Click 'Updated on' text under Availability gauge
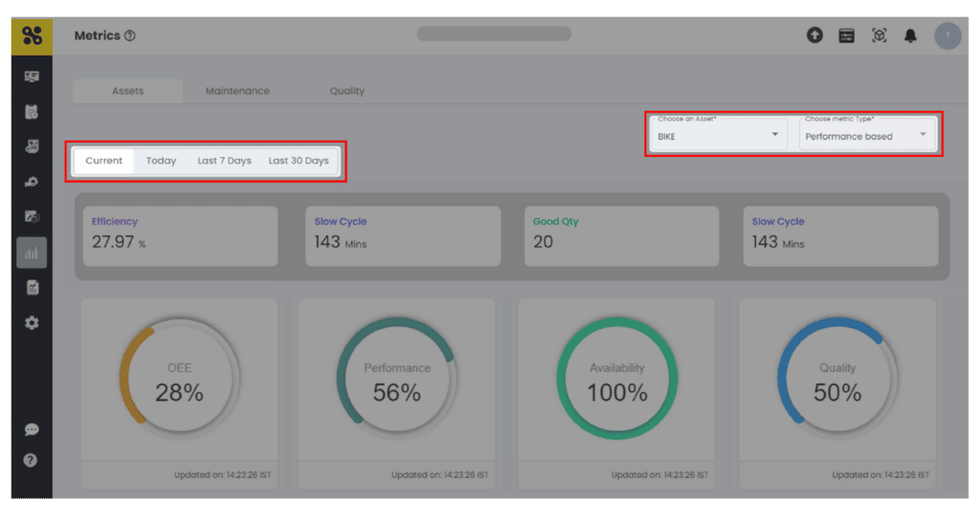 coord(660,475)
